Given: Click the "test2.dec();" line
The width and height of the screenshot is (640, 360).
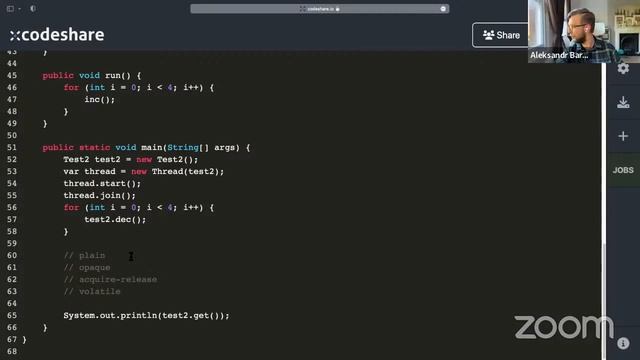Looking at the screenshot, I should click(x=115, y=220).
